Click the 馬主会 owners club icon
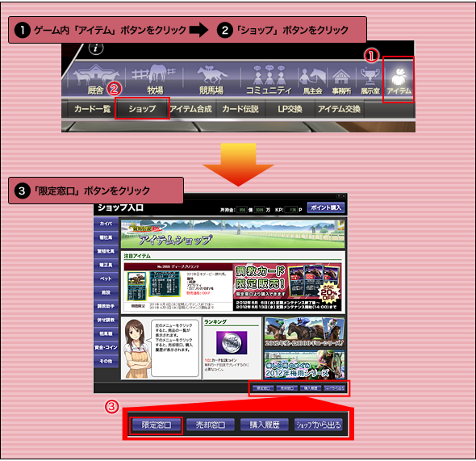The height and width of the screenshot is (461, 476). 313,80
